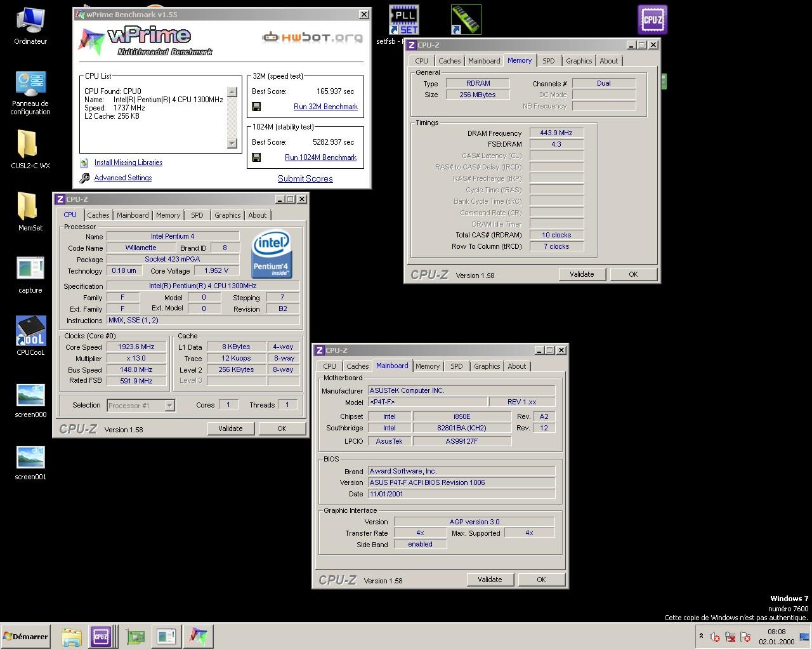Click the taskbar clock showing 08:08
The width and height of the screenshot is (812, 650).
click(776, 637)
